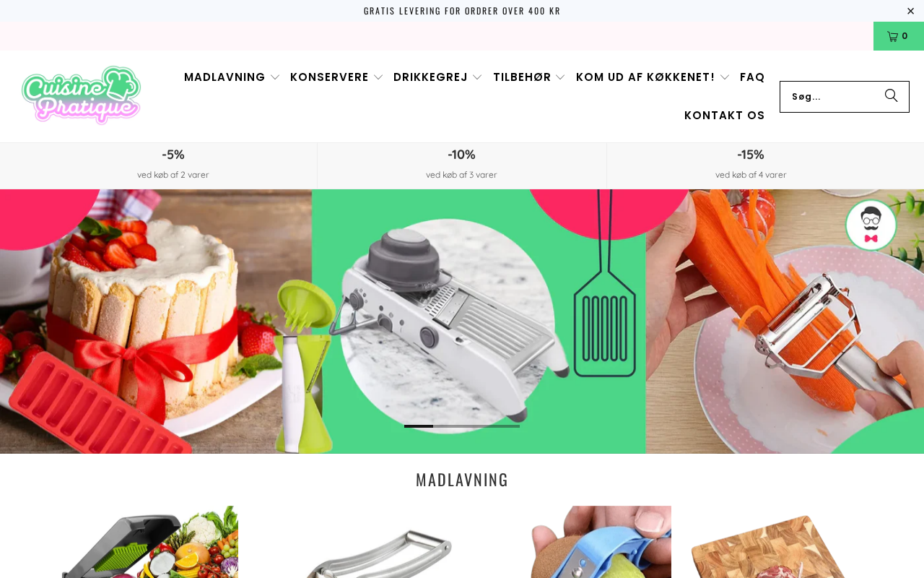Expand the Madlavning dropdown chevron
This screenshot has width=924, height=578.
click(x=275, y=77)
